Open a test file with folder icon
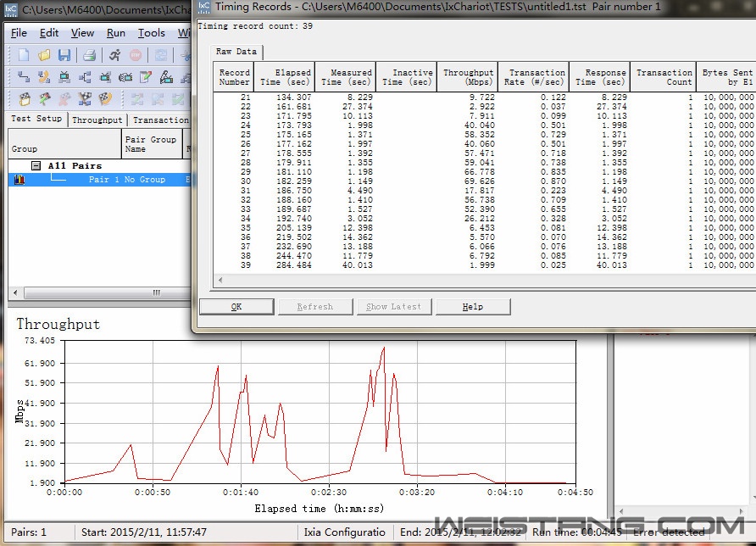This screenshot has height=546, width=756. (x=44, y=55)
